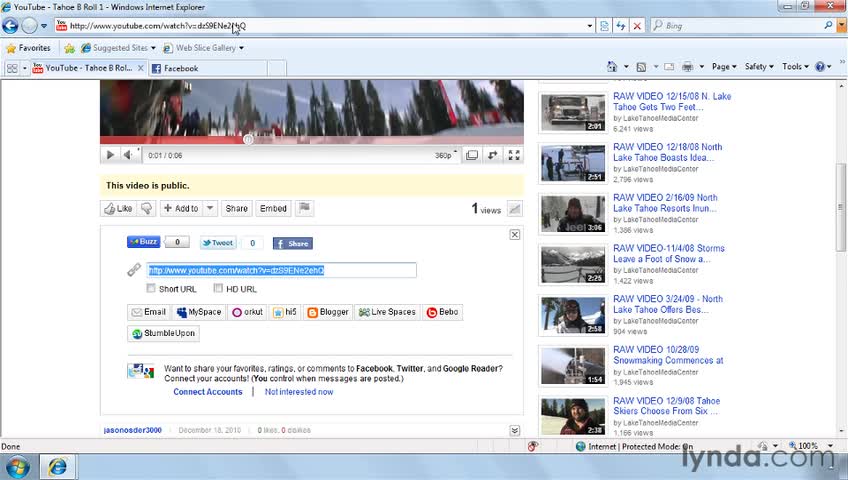The height and width of the screenshot is (480, 848).
Task: Click the Bing search magnifier icon
Action: (828, 25)
